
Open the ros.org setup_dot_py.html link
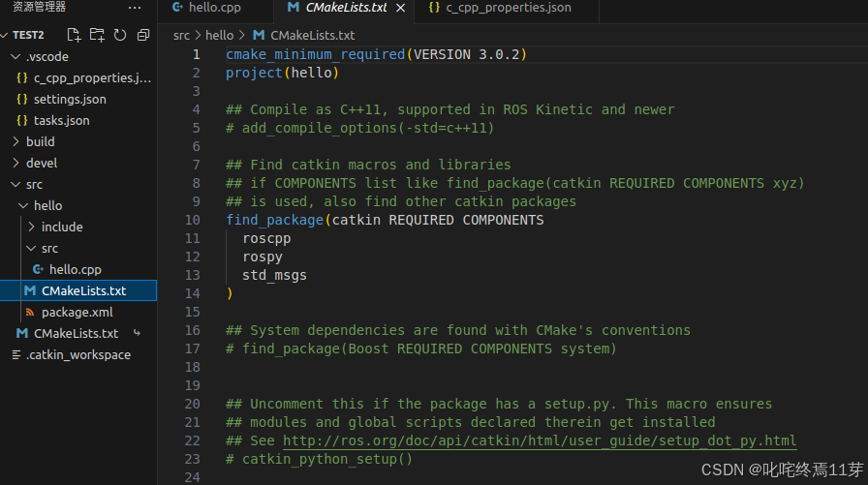(x=540, y=440)
